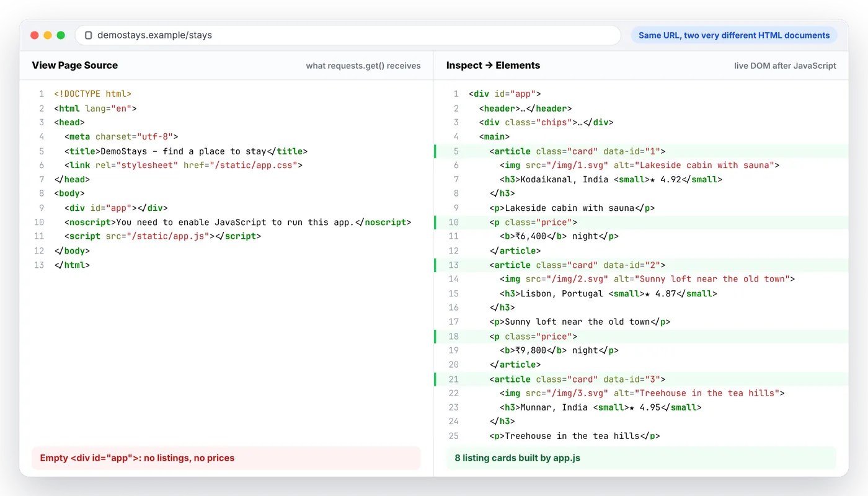Click the ₹9,800 night price line
Screen dimensions: 868x496
click(x=559, y=350)
